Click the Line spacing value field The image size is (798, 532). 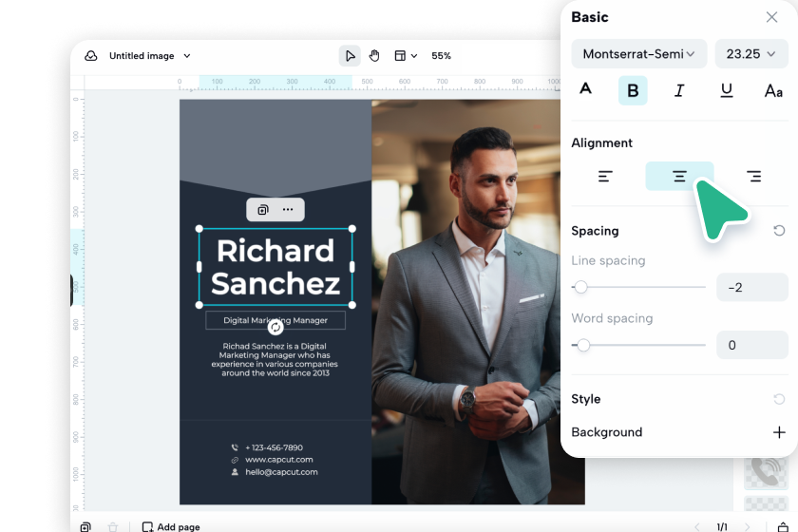click(x=752, y=287)
